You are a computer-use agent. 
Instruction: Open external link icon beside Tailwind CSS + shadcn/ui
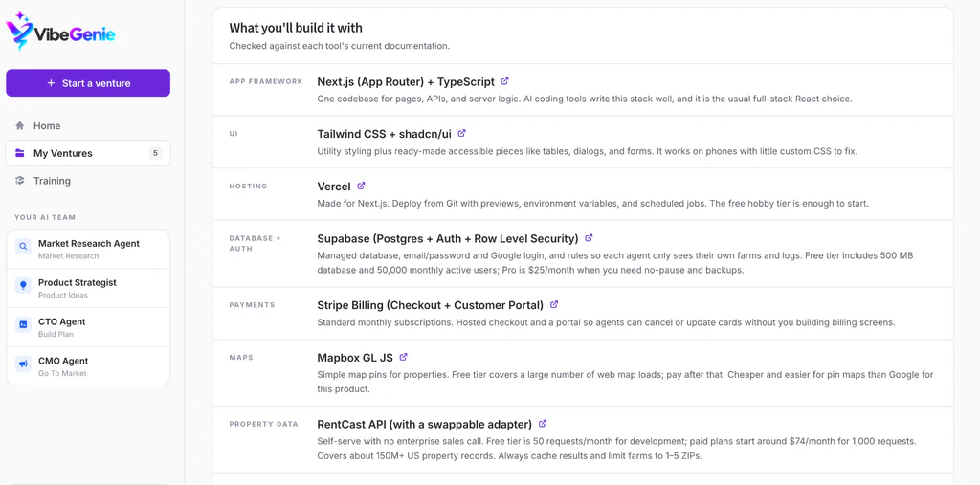click(x=462, y=133)
